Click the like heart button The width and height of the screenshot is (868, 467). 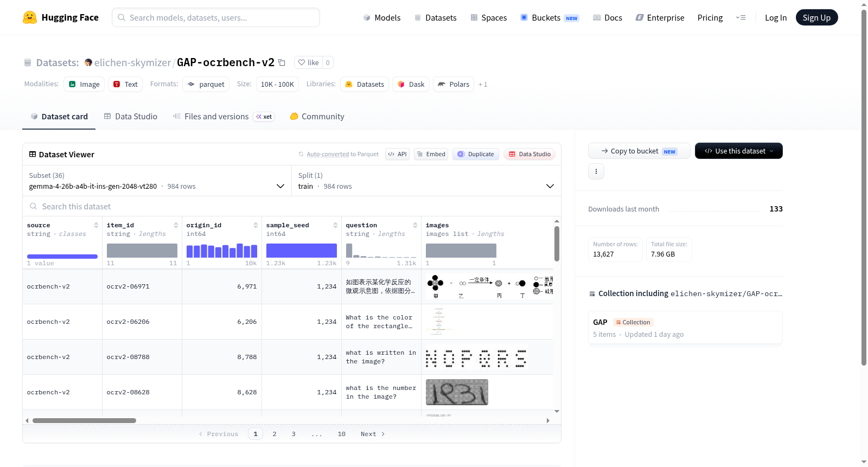click(308, 62)
